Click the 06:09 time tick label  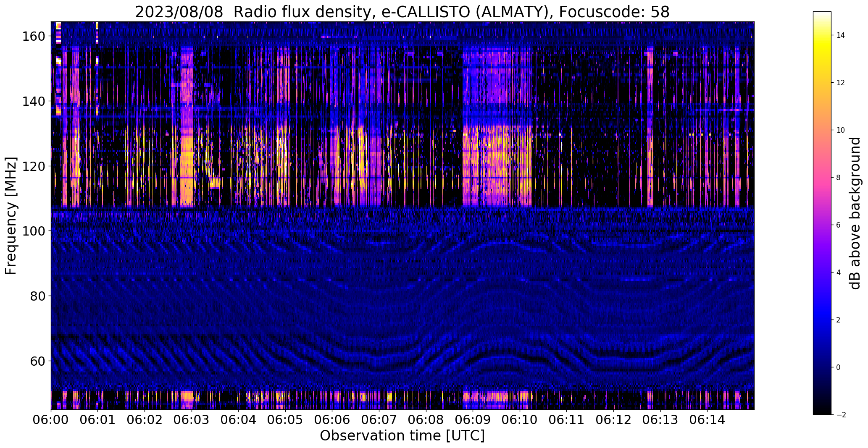pos(473,420)
